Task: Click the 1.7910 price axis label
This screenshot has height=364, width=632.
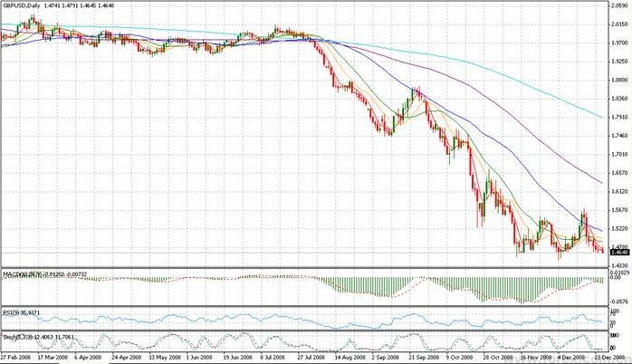Action: [621, 118]
